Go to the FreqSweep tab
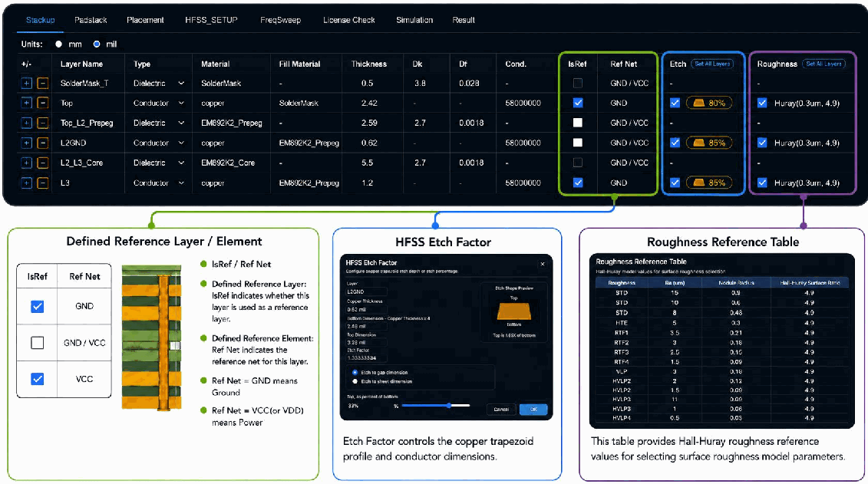The height and width of the screenshot is (484, 868). [281, 20]
